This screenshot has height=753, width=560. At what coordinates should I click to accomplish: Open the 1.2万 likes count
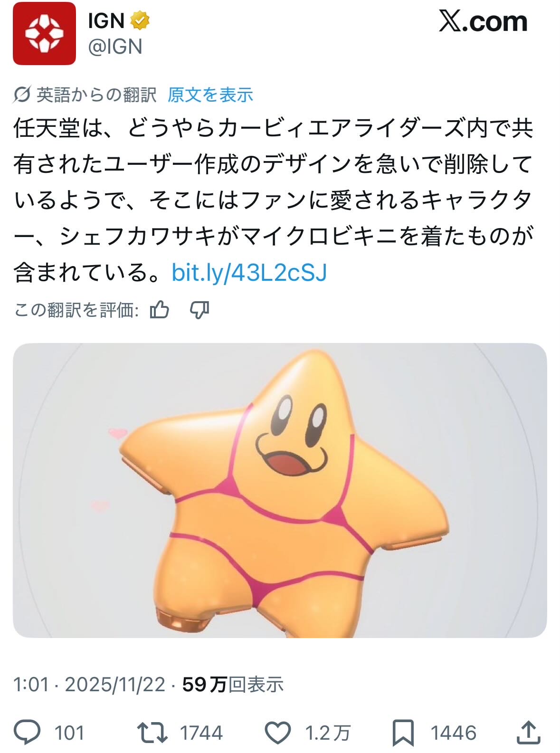328,733
